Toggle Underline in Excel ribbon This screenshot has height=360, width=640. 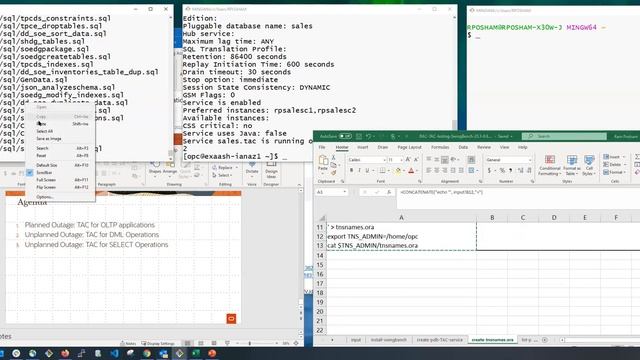[x=367, y=171]
